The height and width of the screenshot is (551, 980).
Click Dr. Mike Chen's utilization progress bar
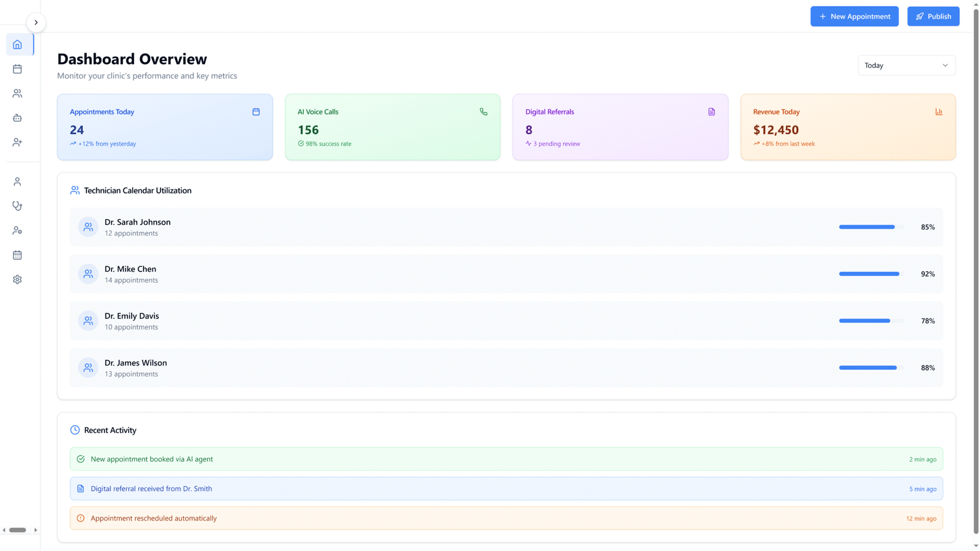[x=870, y=274]
